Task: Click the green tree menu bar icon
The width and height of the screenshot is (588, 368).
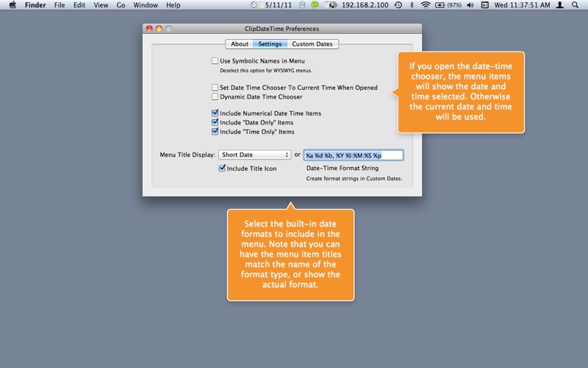Action: point(315,5)
